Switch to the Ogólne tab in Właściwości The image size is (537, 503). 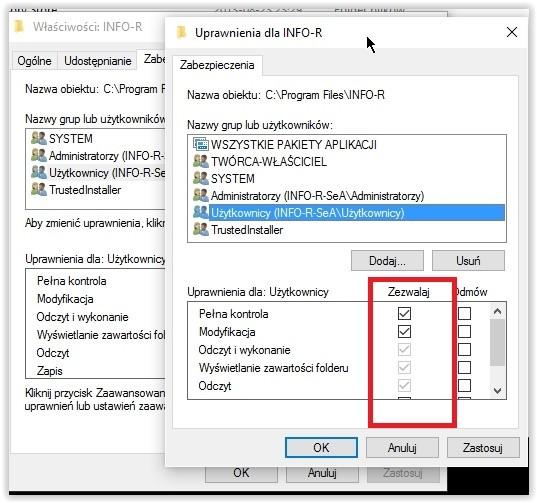34,61
